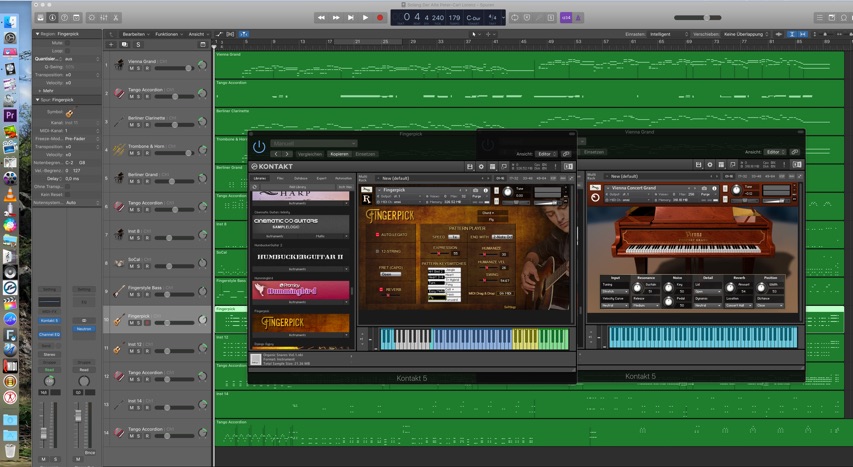Mute the Vienna Grand track
Image resolution: width=853 pixels, height=467 pixels.
pyautogui.click(x=132, y=68)
